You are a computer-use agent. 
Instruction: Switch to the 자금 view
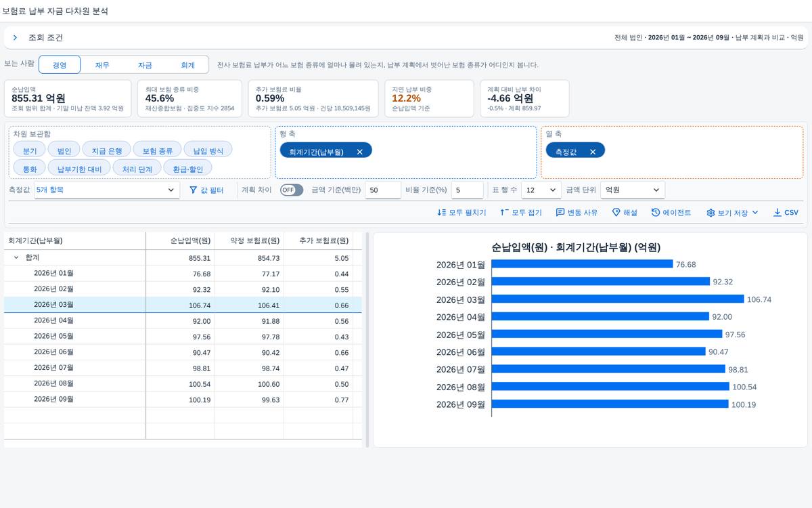coord(145,65)
